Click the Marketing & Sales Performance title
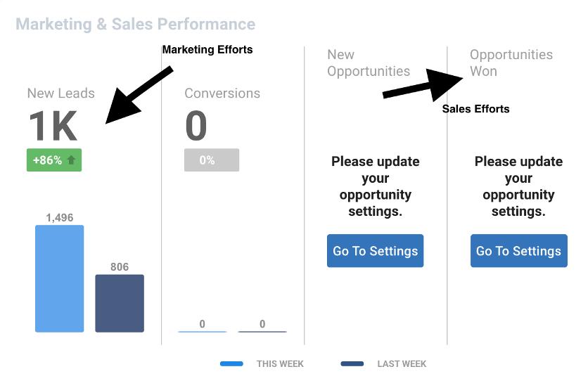Screen dimensions: 588x381 (x=135, y=24)
